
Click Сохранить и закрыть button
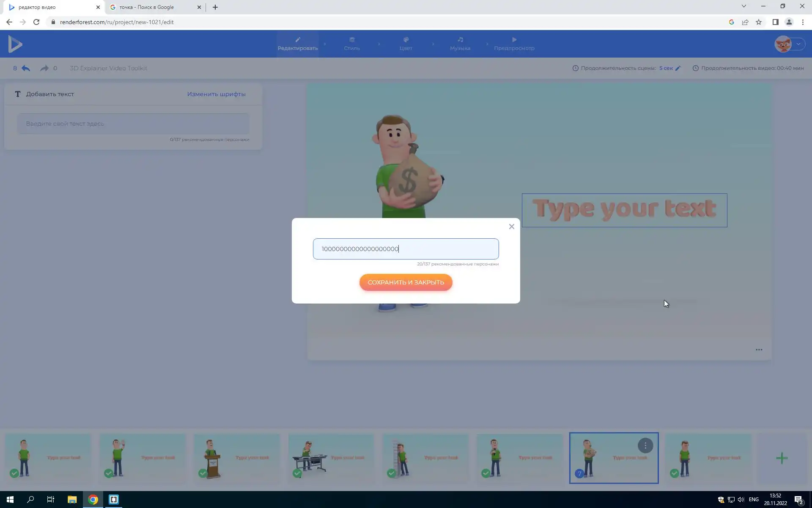(406, 282)
